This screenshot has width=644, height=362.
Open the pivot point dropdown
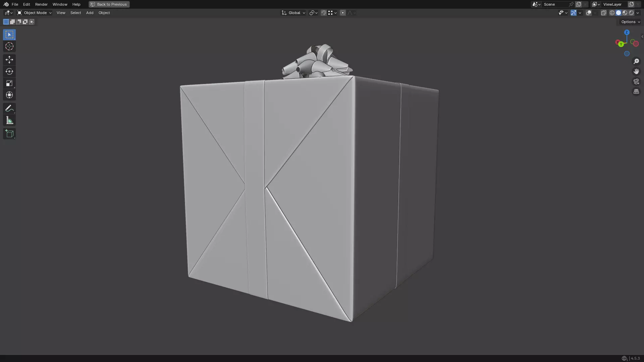(x=314, y=13)
